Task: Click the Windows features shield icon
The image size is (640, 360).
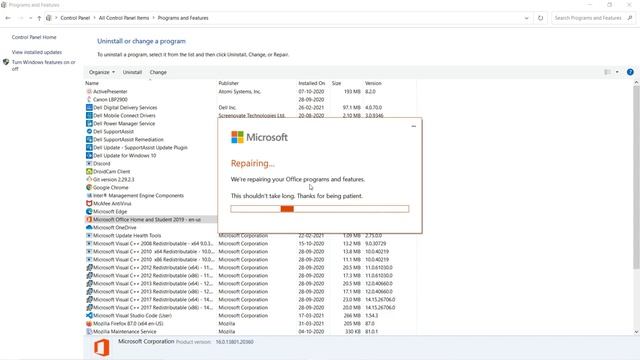Action: [6, 62]
